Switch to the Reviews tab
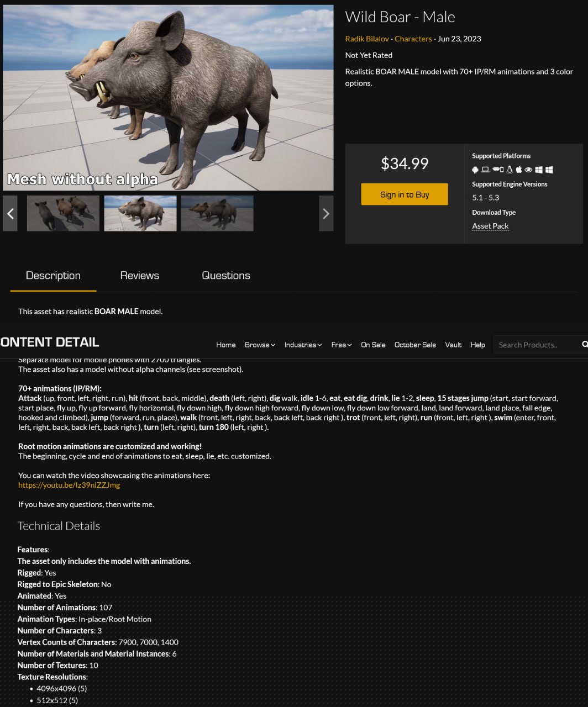 coord(140,276)
